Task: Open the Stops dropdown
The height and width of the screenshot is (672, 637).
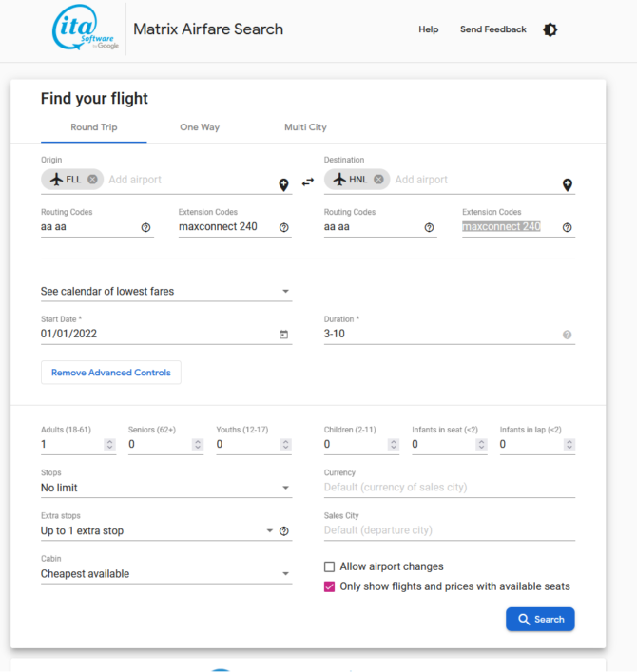Action: tap(166, 488)
